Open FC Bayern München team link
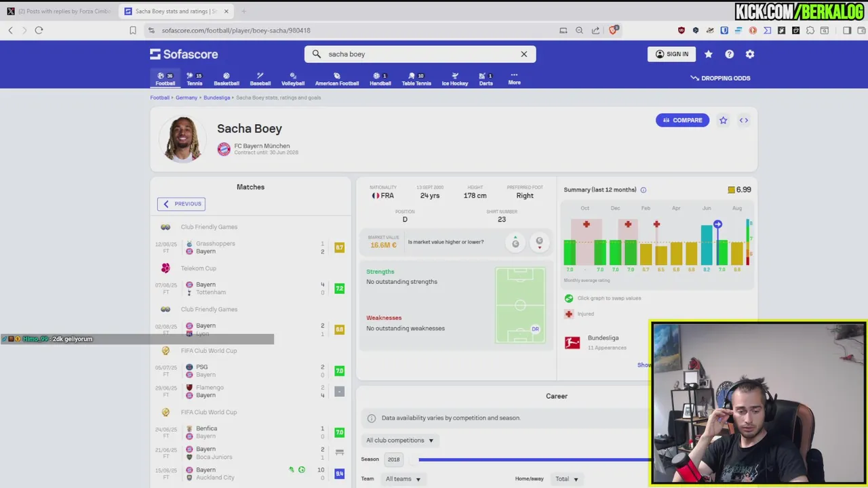Viewport: 868px width, 488px height. [x=262, y=146]
